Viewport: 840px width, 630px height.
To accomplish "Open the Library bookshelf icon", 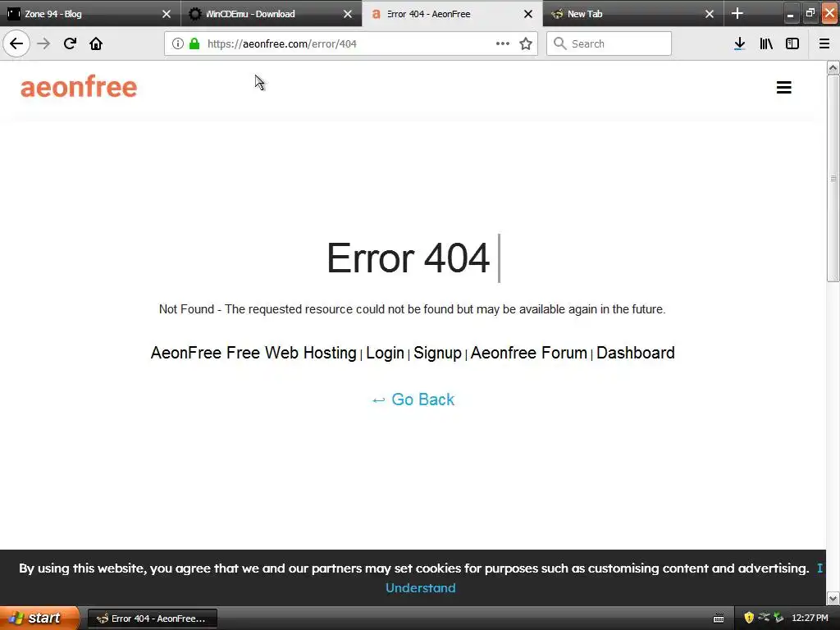I will pos(766,44).
